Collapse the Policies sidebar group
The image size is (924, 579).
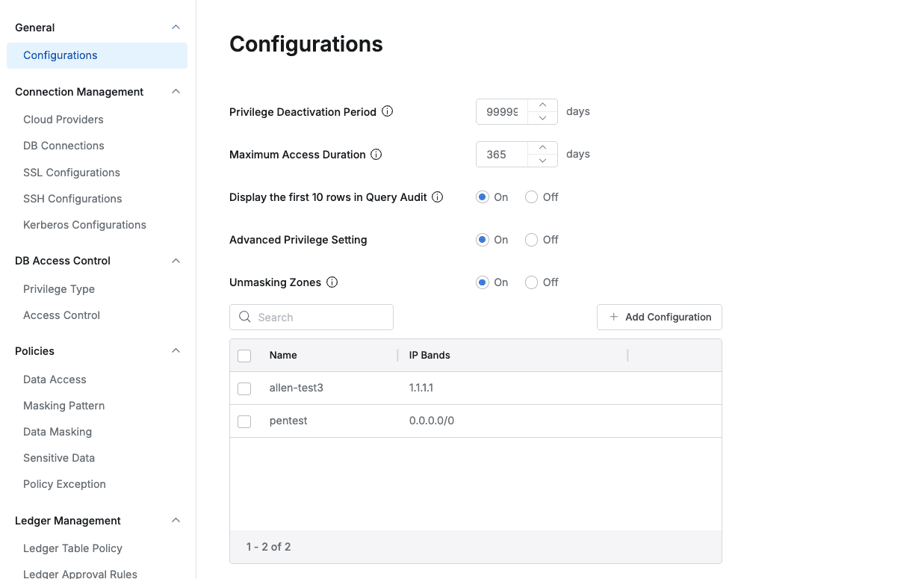(x=176, y=351)
